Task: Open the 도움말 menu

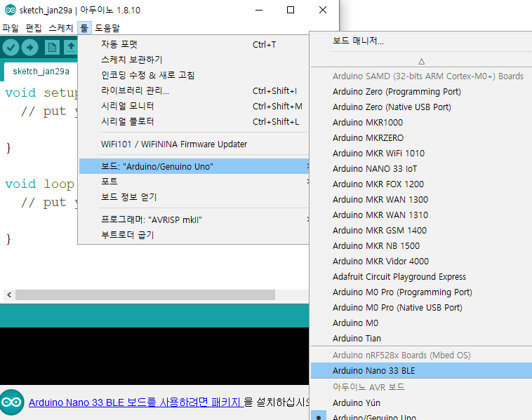Action: click(107, 28)
